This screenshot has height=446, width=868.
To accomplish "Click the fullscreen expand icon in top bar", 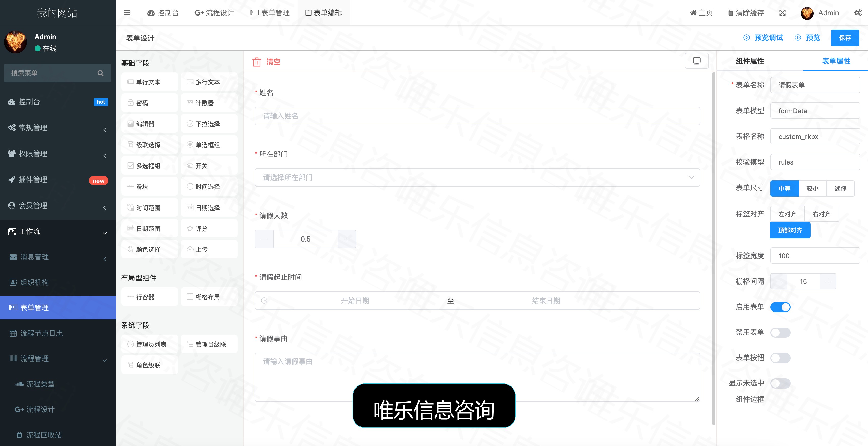I will click(x=782, y=13).
